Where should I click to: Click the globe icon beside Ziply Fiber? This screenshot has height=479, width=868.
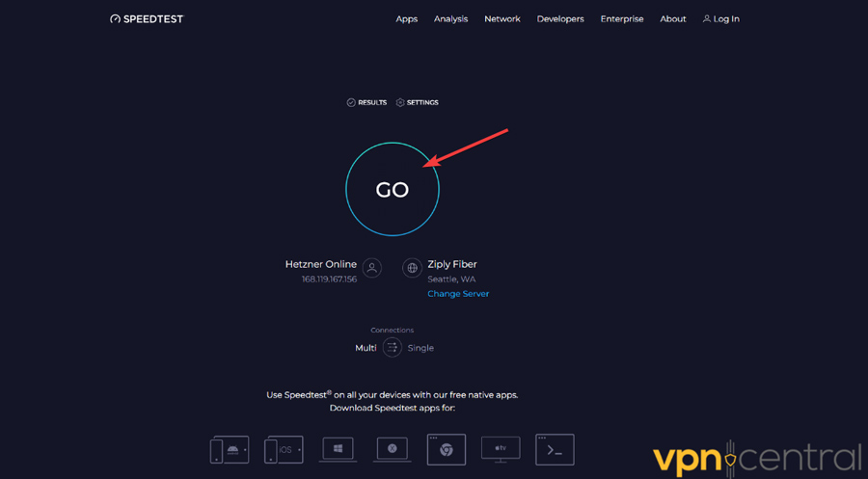click(412, 268)
